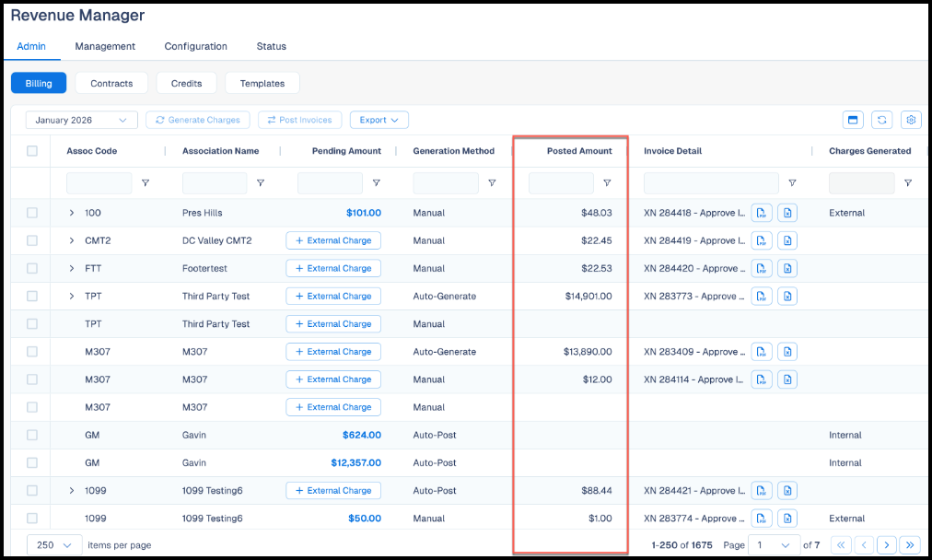Open PDF invoice for XN 284114
Image resolution: width=932 pixels, height=560 pixels.
coord(762,379)
